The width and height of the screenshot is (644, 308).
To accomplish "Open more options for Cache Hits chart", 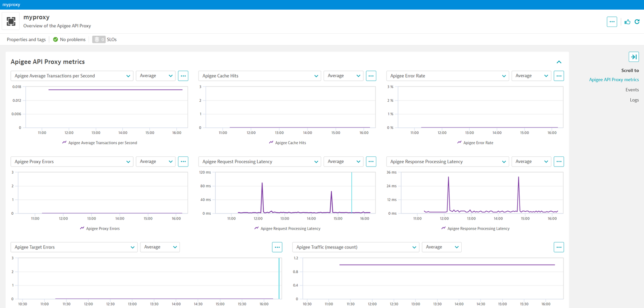I will coord(371,76).
